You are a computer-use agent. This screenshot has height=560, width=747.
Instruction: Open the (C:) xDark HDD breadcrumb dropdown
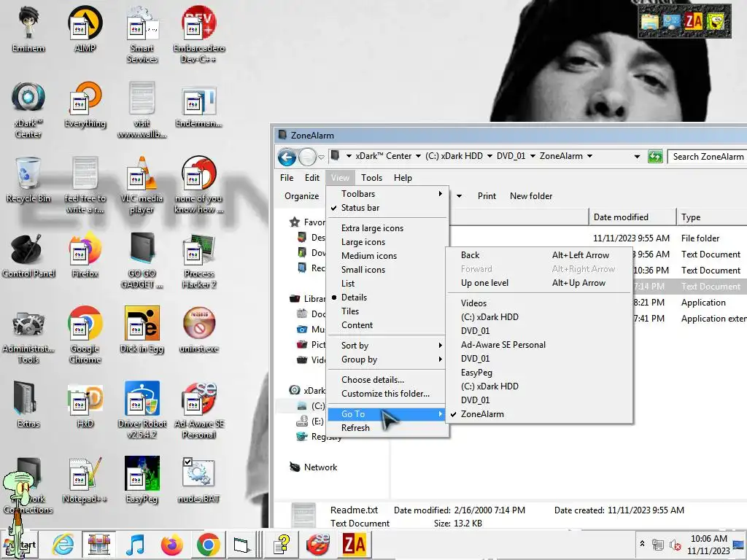coord(489,156)
